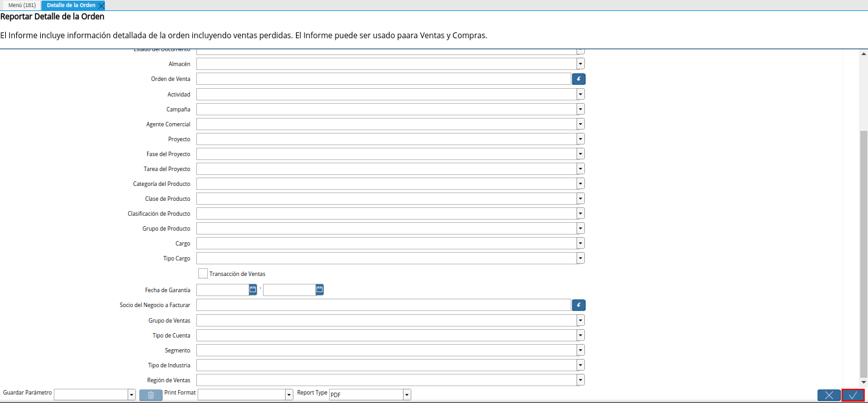Expand the Tipo de Industria dropdown
The height and width of the screenshot is (403, 868).
pyautogui.click(x=580, y=365)
